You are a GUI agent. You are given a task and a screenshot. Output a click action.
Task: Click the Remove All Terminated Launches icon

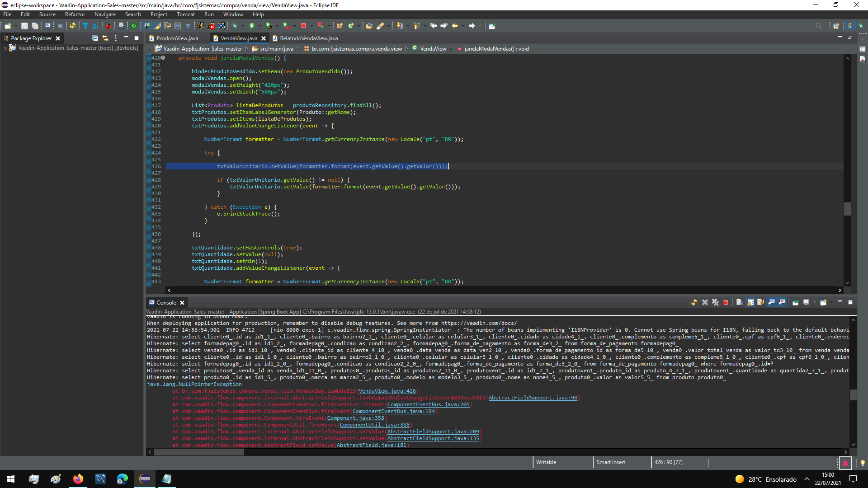coord(715,303)
